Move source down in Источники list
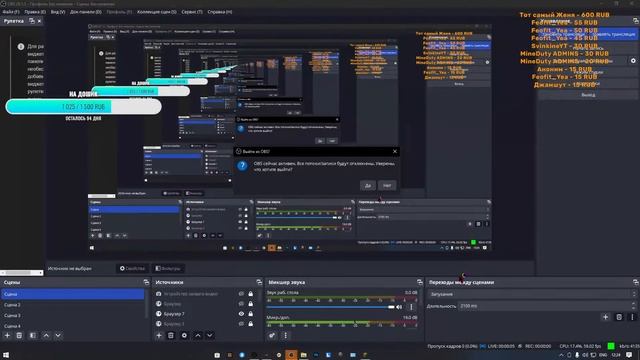640x360 pixels. pyautogui.click(x=210, y=336)
